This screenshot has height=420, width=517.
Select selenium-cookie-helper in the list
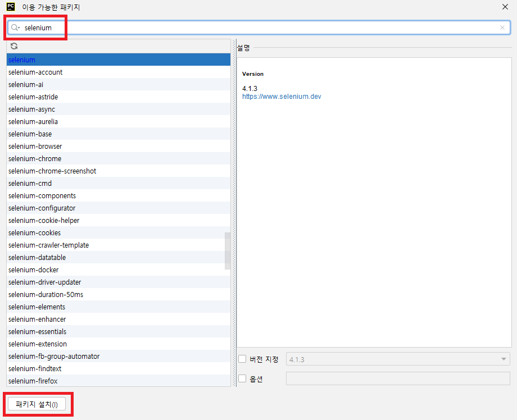(x=119, y=220)
